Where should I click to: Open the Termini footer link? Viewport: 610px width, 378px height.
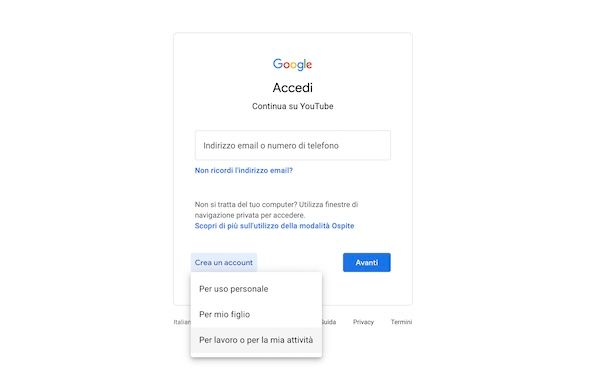coord(401,322)
